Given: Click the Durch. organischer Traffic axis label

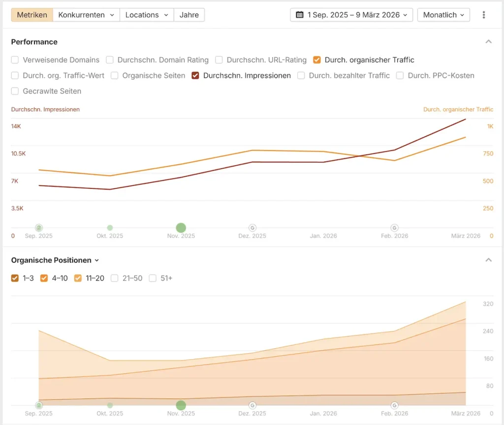Looking at the screenshot, I should click(458, 109).
